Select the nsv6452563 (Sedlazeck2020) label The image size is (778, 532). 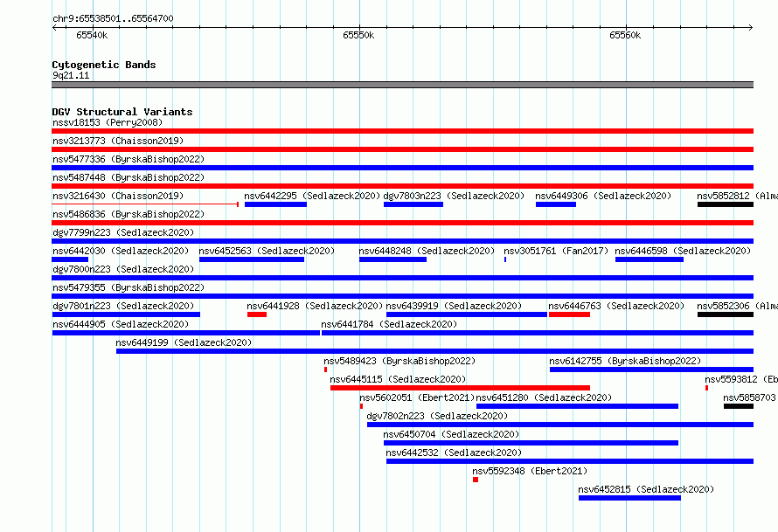point(267,251)
